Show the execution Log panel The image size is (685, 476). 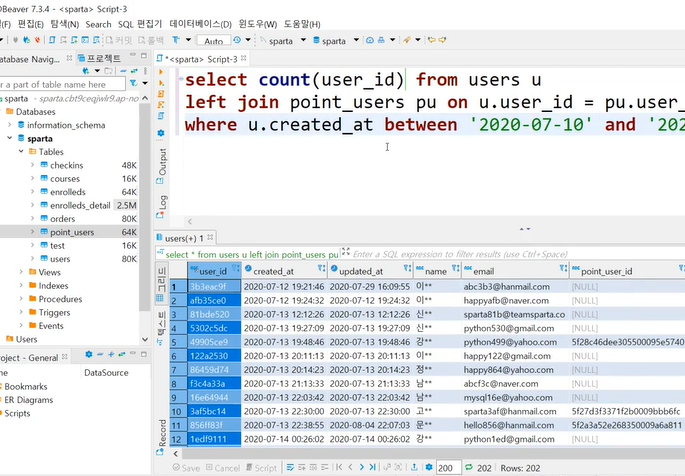tap(161, 207)
